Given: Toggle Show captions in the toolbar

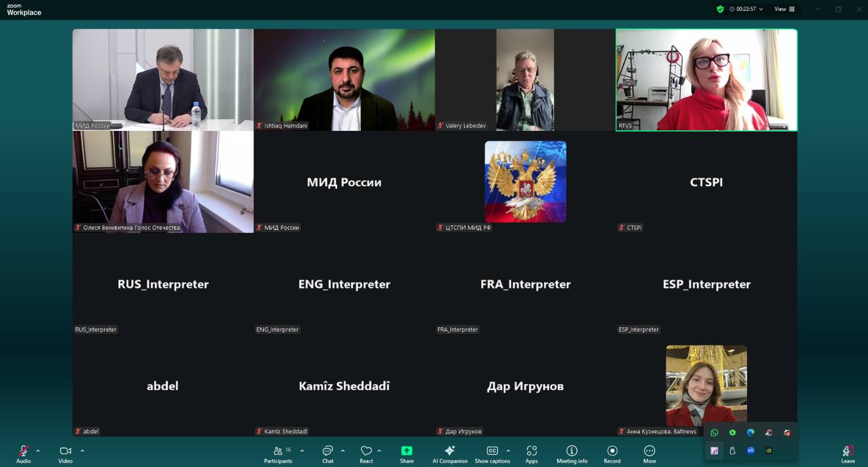Looking at the screenshot, I should point(492,453).
